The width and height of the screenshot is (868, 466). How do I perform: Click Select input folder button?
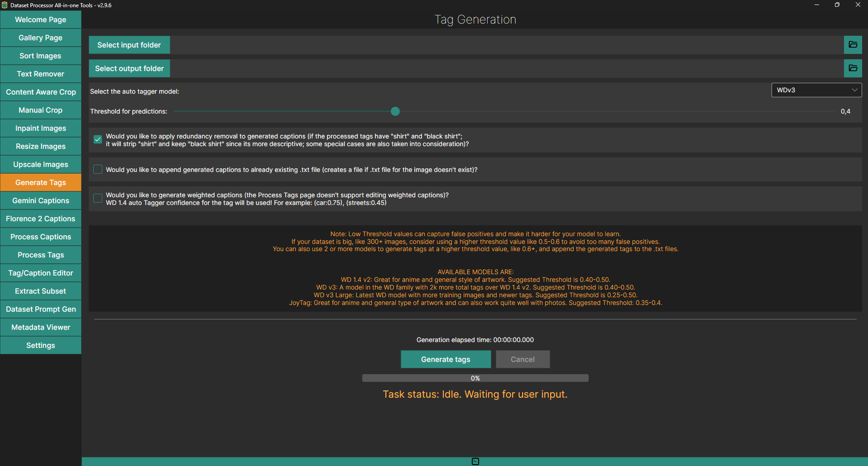coord(129,45)
